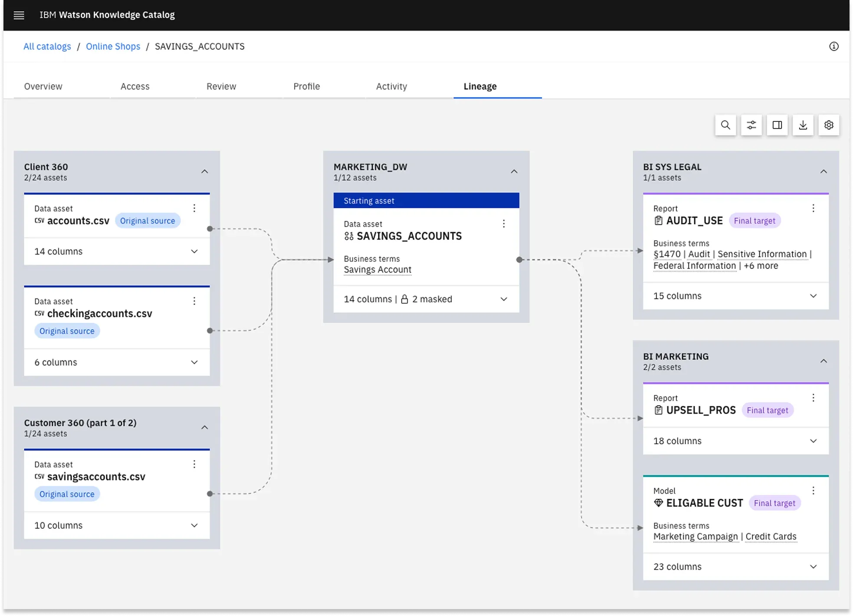The image size is (853, 616).
Task: Click the +6 more business terms text
Action: [x=761, y=266]
